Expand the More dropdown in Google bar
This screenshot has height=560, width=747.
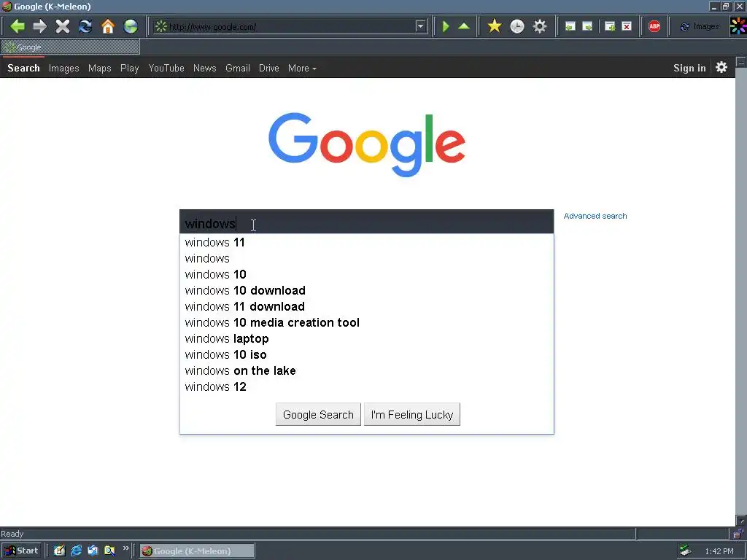302,68
